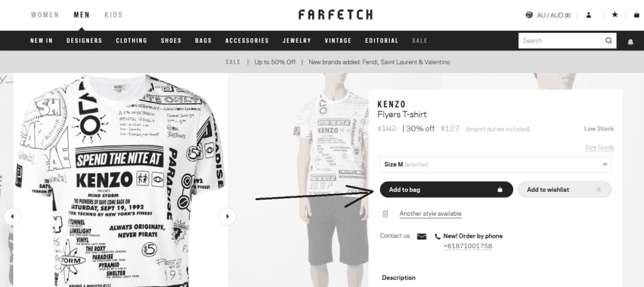Click the Add to wishlist button
644x287 pixels.
coord(564,189)
